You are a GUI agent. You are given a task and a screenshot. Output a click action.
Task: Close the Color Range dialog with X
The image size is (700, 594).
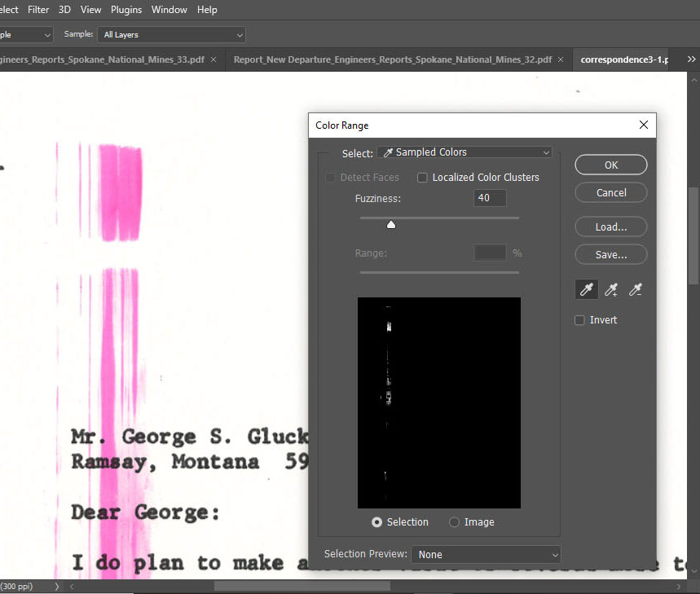coord(643,125)
